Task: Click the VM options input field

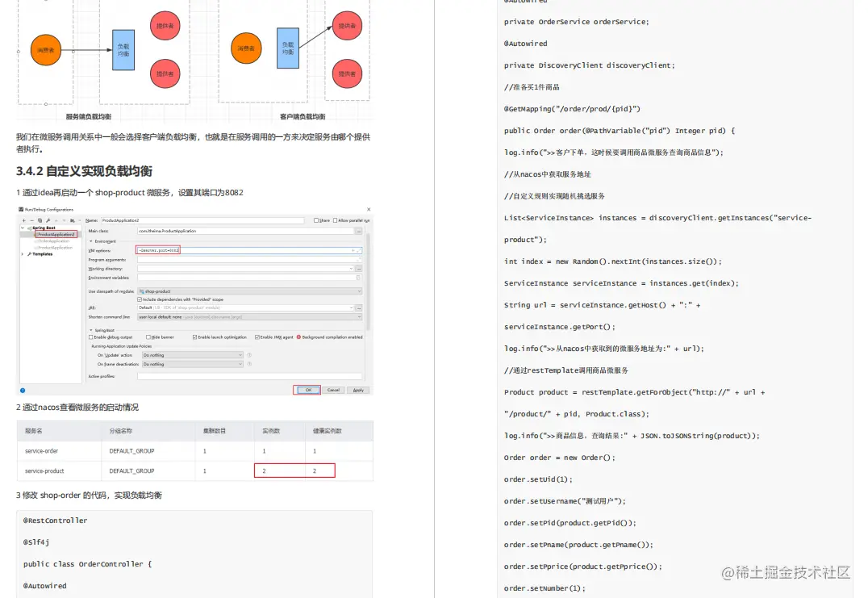Action: point(249,250)
